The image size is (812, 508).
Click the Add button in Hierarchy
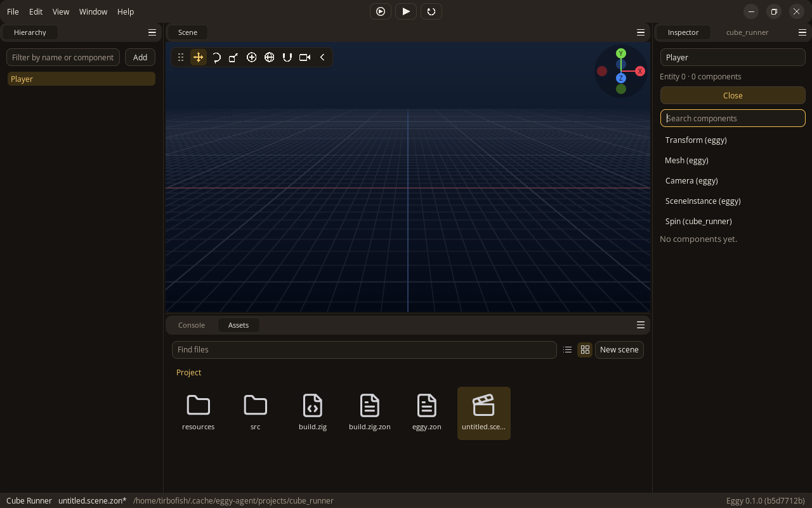pyautogui.click(x=140, y=57)
